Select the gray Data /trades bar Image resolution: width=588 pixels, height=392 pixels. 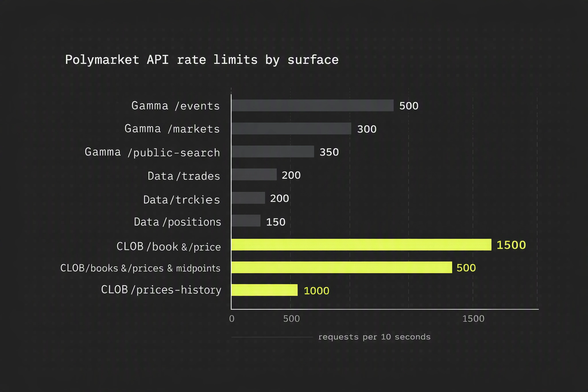(x=254, y=175)
